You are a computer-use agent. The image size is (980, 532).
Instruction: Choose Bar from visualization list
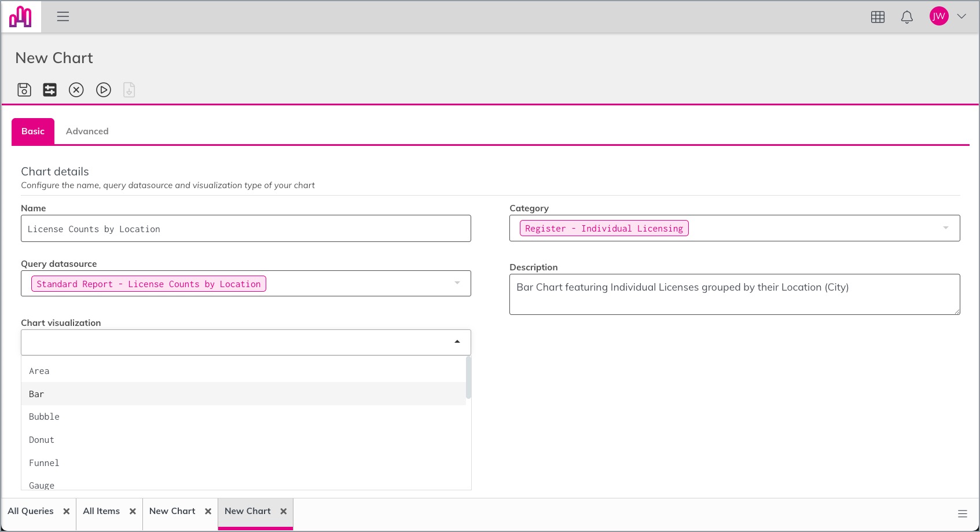click(x=243, y=394)
